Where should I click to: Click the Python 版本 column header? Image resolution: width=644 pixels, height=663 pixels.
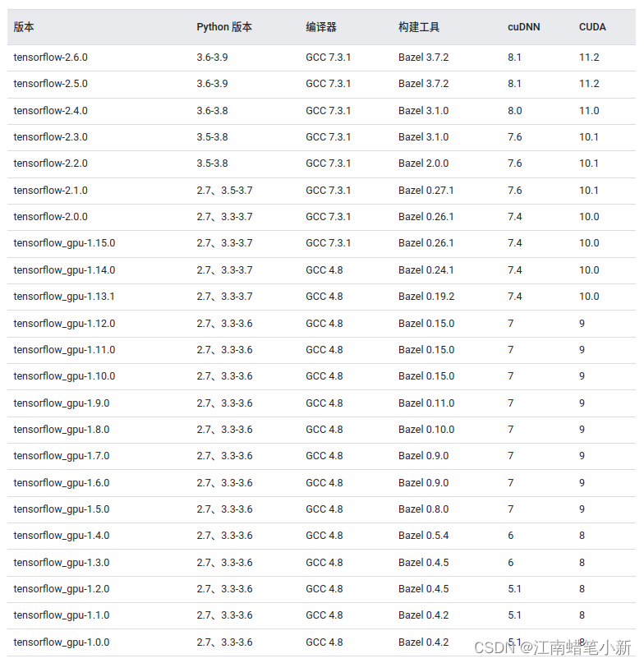coord(224,27)
